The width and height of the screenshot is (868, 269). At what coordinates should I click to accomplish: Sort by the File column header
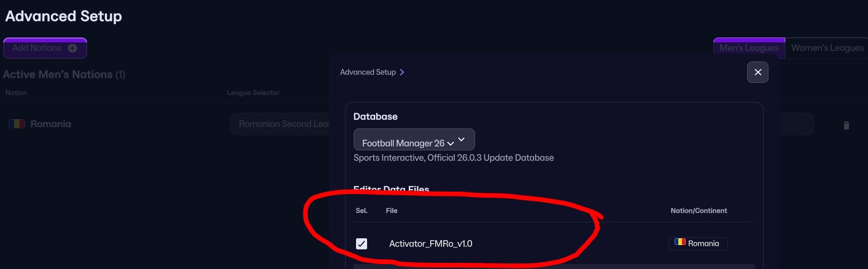pos(392,211)
